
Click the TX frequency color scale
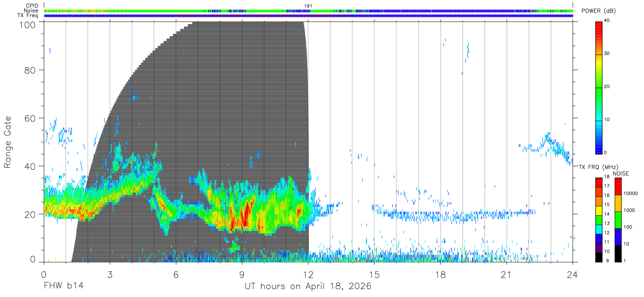[599, 220]
